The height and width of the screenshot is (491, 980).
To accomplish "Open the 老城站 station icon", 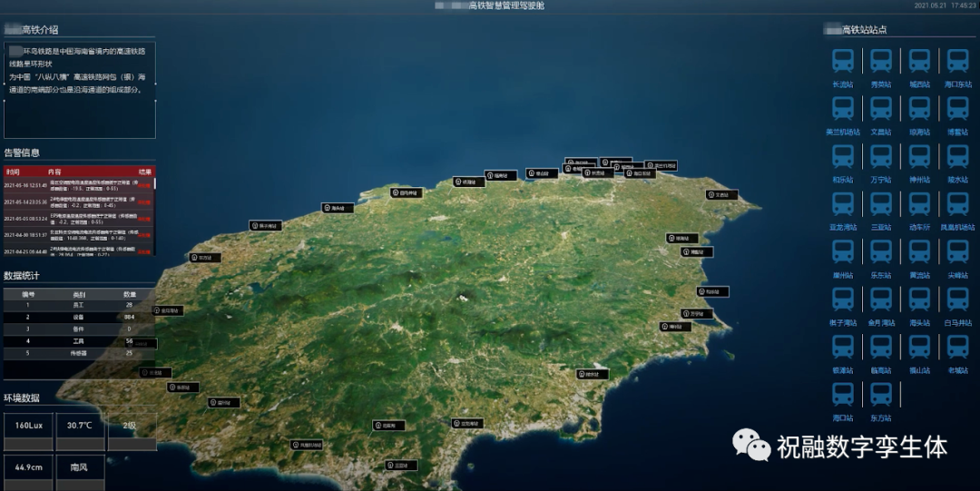I will (x=957, y=348).
